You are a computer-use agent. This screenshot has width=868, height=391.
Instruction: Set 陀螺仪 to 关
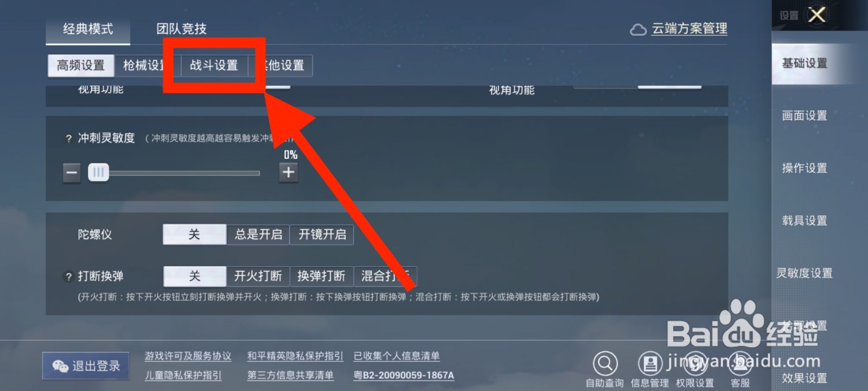(x=194, y=235)
